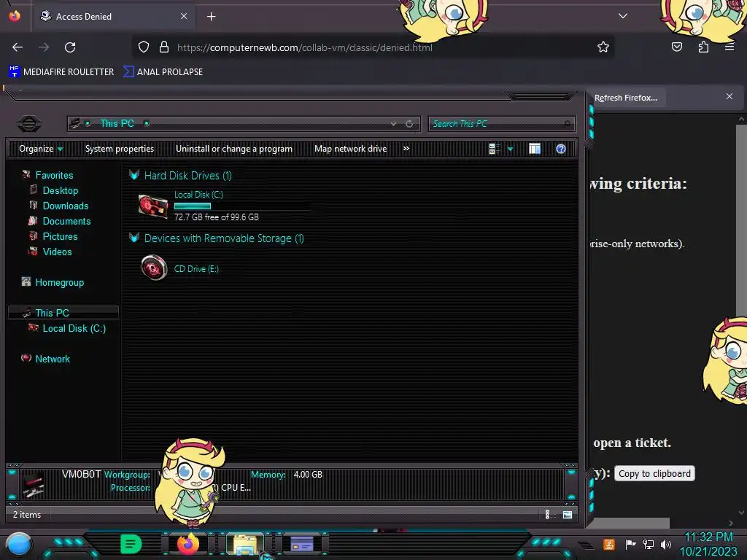Select the CD Drive (E:) icon

click(x=155, y=268)
